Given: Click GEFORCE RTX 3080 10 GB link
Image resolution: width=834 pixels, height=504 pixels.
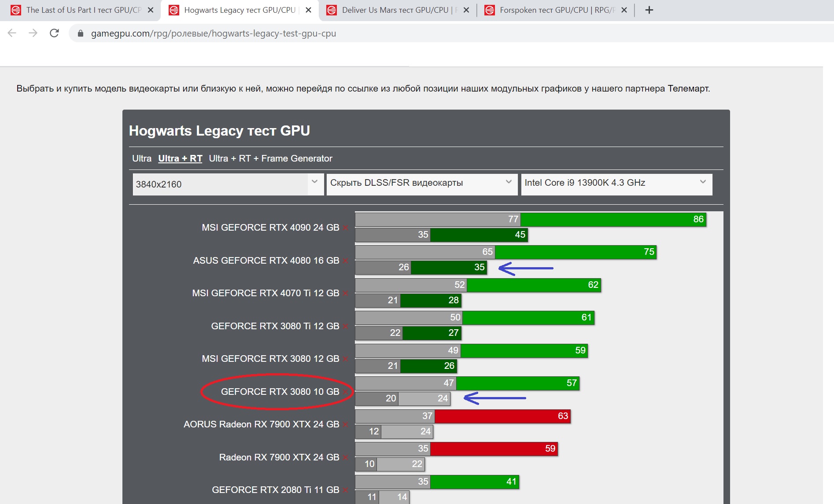Looking at the screenshot, I should (x=280, y=392).
